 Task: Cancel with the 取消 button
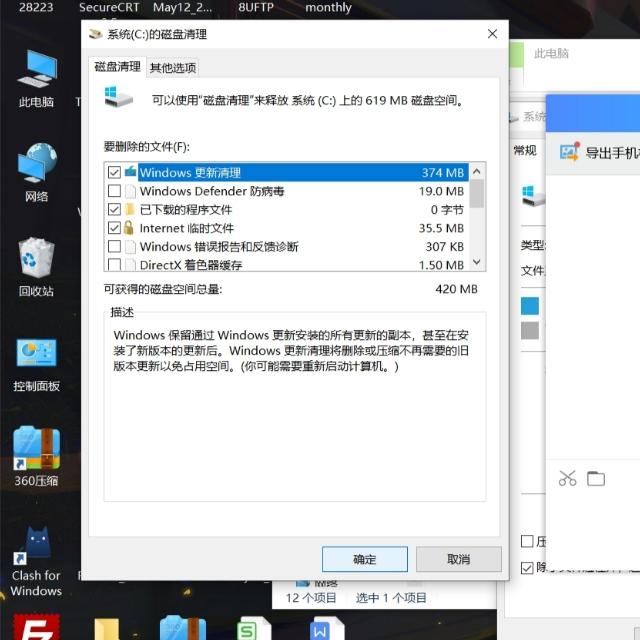coord(458,559)
